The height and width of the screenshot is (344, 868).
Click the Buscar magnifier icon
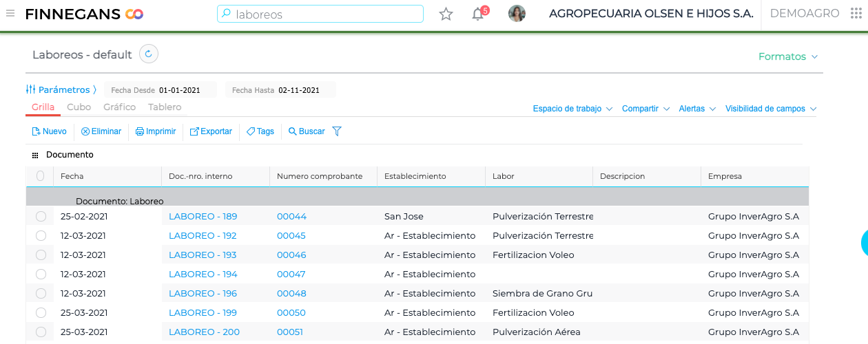coord(293,131)
